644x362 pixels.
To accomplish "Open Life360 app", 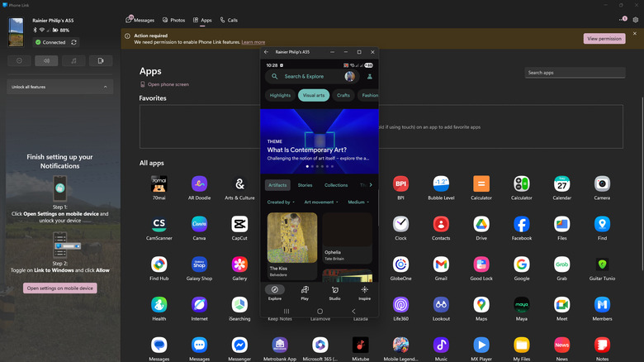I will click(400, 305).
